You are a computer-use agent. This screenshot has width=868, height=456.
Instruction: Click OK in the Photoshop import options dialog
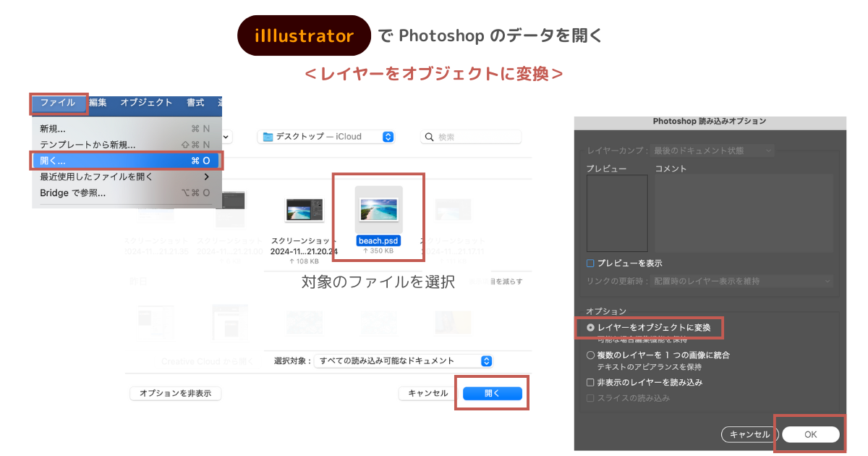pos(810,434)
